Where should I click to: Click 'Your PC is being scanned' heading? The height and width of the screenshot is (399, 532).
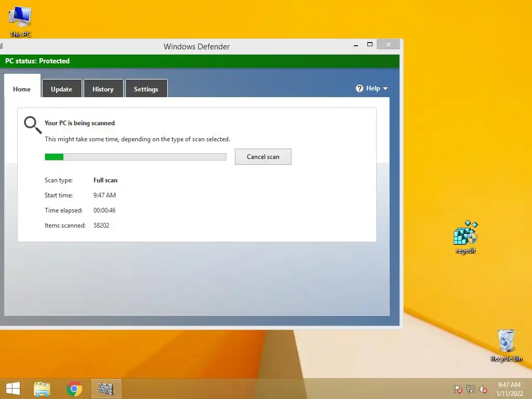pos(79,123)
